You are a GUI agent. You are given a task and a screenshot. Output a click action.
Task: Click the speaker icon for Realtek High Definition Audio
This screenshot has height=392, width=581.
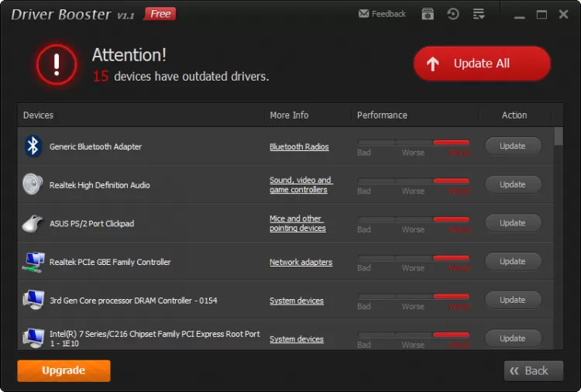tap(33, 184)
